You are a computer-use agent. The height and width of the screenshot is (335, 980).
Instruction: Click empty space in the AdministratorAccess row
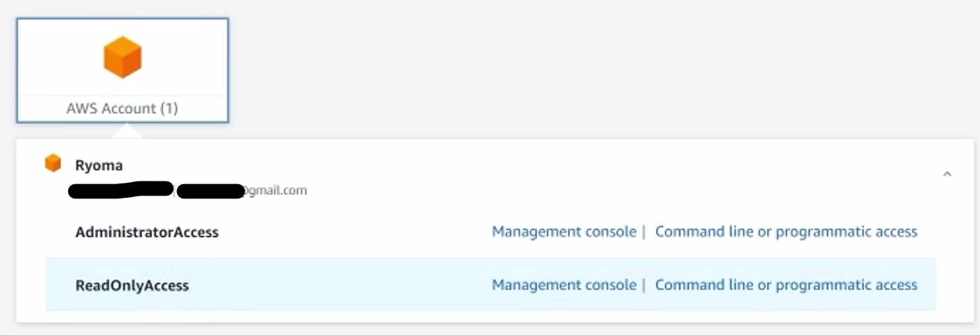coord(355,232)
